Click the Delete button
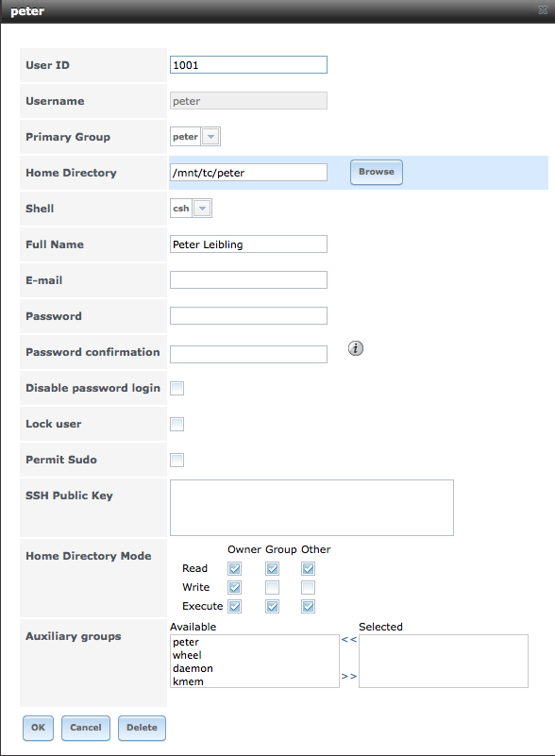 (x=142, y=728)
